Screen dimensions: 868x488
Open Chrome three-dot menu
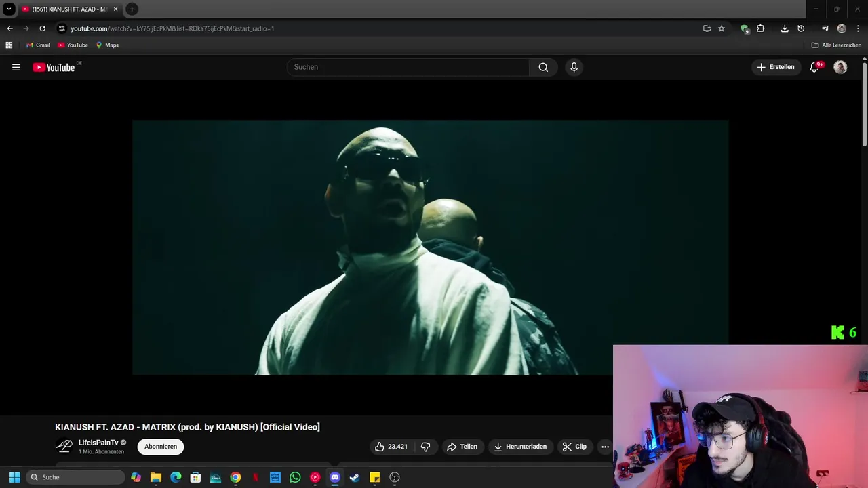click(859, 28)
